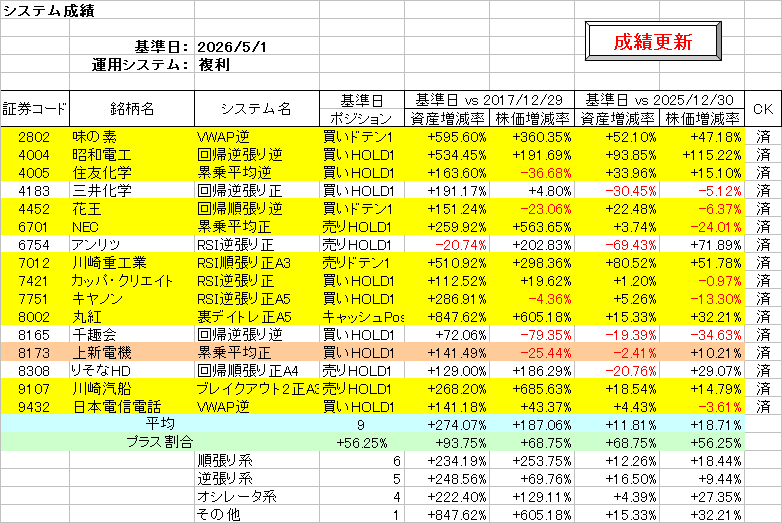Select +563.65% in the NEC row
The image size is (782, 523).
pos(542,227)
